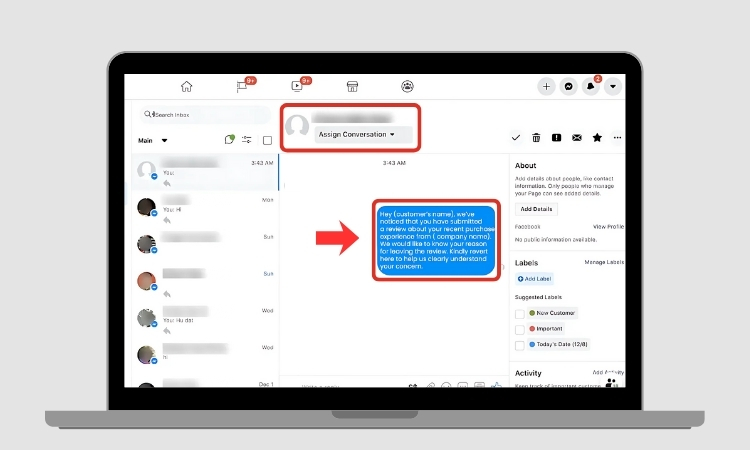The image size is (750, 450).
Task: Tick the Important label checkbox
Action: (520, 329)
